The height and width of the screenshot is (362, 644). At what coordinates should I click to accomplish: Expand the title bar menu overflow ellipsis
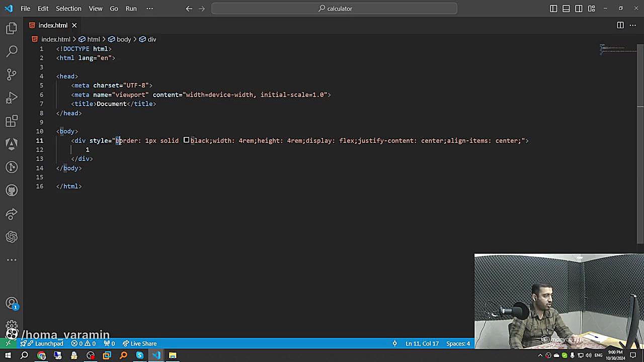[x=149, y=9]
